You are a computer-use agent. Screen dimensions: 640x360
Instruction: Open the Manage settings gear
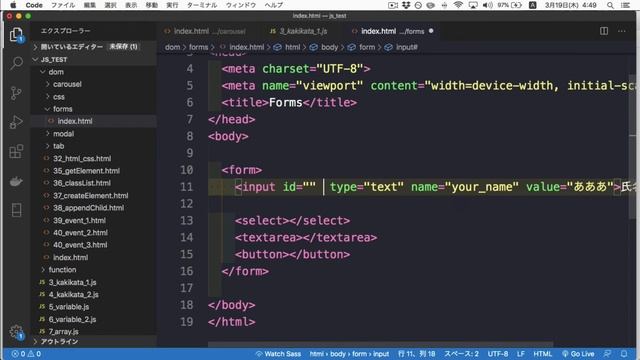pos(16,331)
